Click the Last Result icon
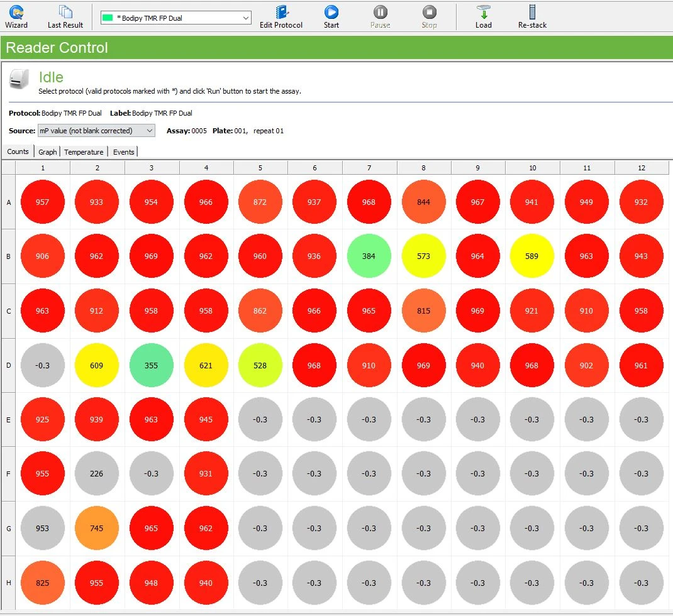Viewport: 673px width, 616px height. 65,16
